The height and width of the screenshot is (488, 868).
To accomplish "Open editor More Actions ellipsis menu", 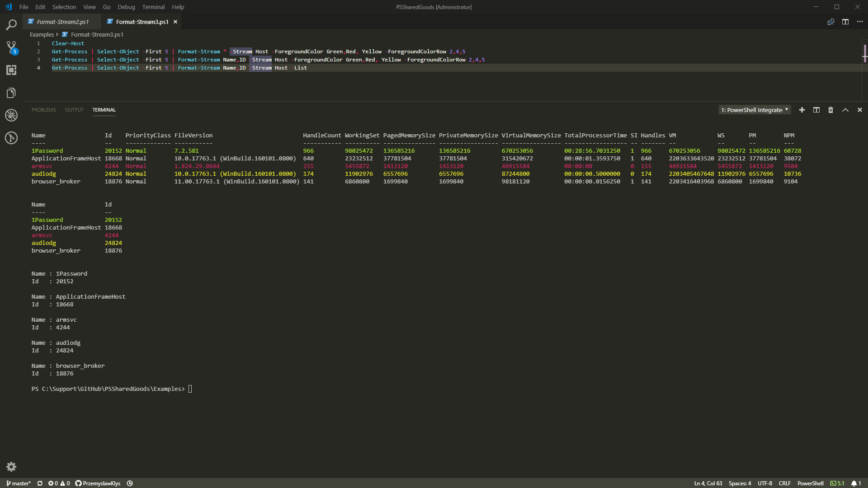I will [x=860, y=22].
